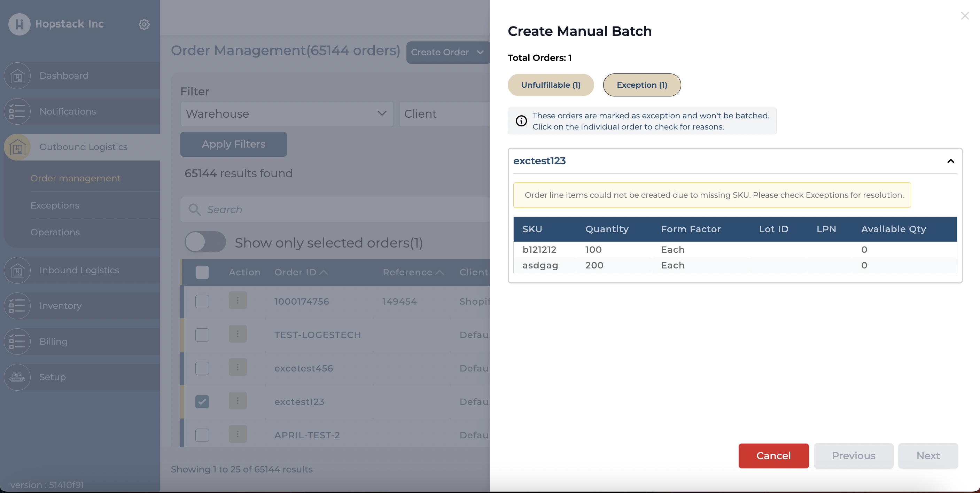This screenshot has width=980, height=493.
Task: Click the Inbound Logistics navigation icon
Action: click(18, 271)
